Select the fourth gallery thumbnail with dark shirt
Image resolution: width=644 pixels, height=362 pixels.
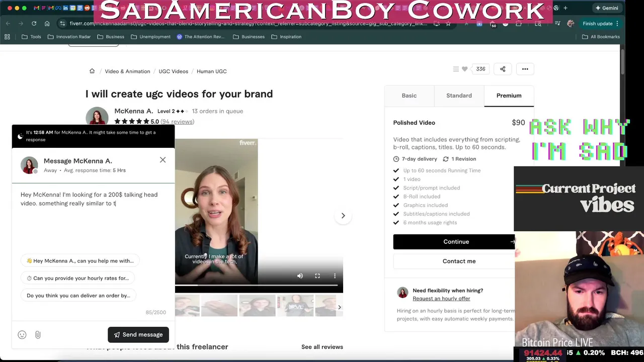(x=295, y=306)
